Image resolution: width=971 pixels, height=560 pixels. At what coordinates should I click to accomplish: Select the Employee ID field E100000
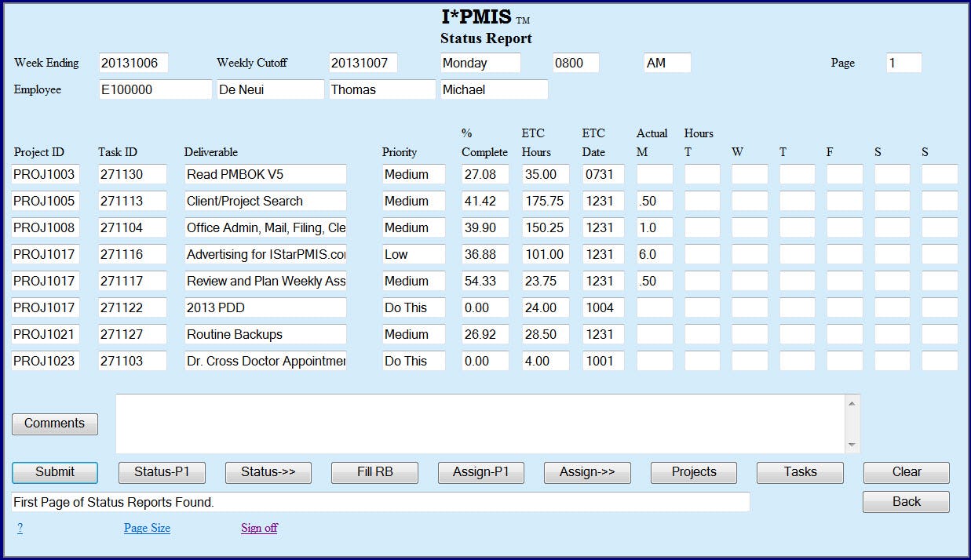tap(155, 89)
